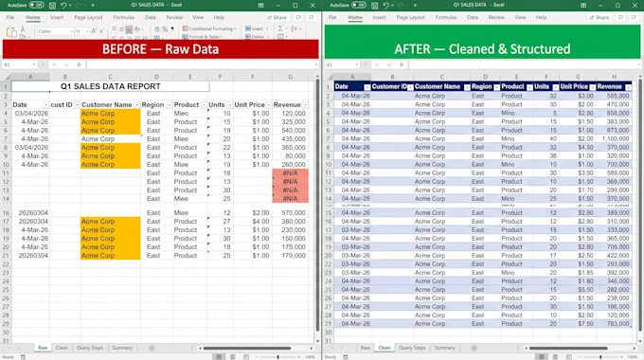This screenshot has width=644, height=360.
Task: Select Q1 SALES DATA REPORT title cell
Action: 111,86
